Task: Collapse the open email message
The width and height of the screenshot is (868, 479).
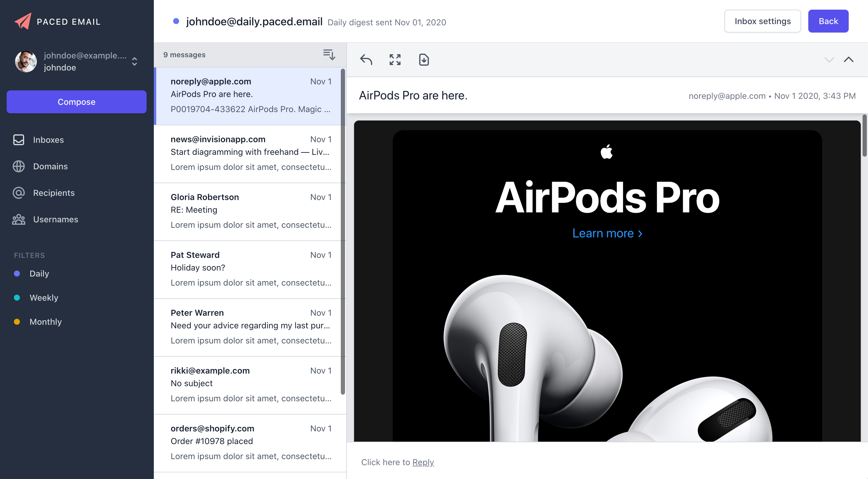Action: pyautogui.click(x=849, y=60)
